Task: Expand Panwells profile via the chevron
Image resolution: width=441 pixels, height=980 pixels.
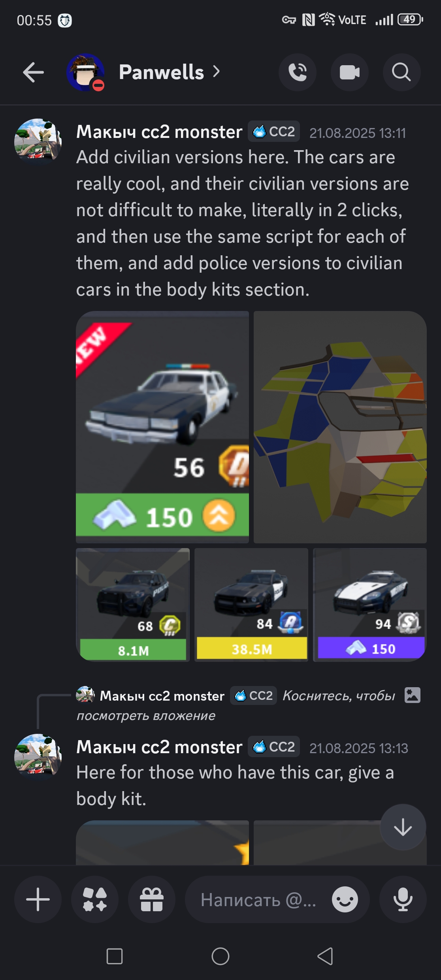Action: point(216,72)
